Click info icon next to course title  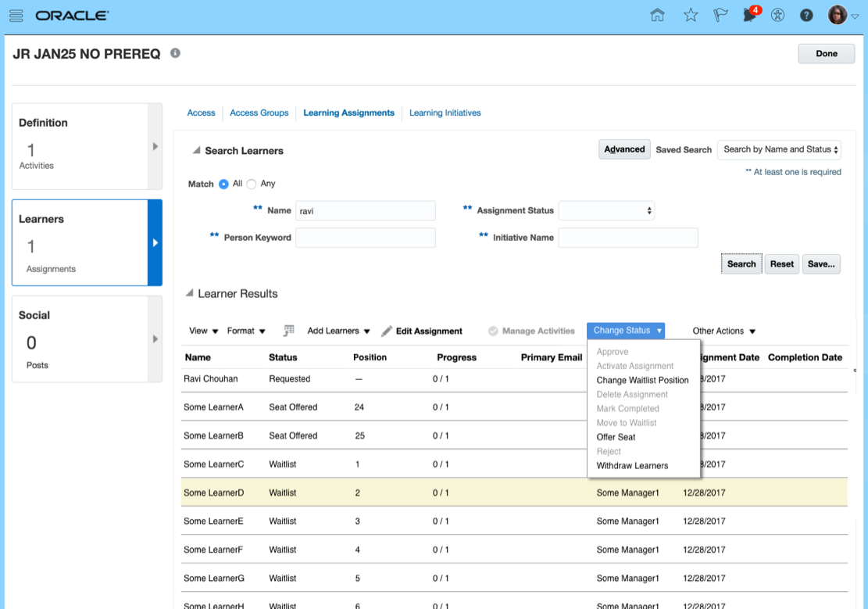176,53
